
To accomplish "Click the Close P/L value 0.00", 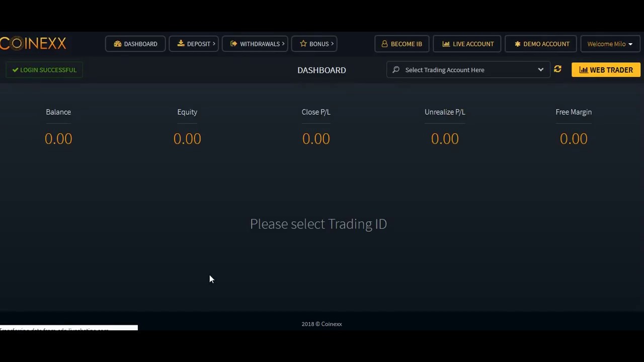I will click(x=316, y=139).
